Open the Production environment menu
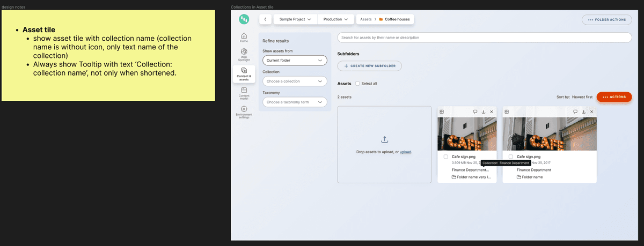644x246 pixels. pyautogui.click(x=335, y=19)
